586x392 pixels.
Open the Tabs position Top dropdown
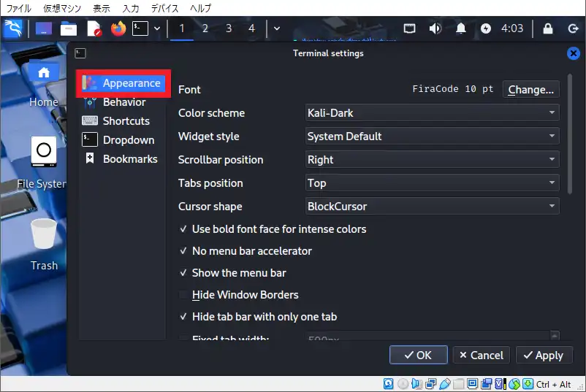432,183
